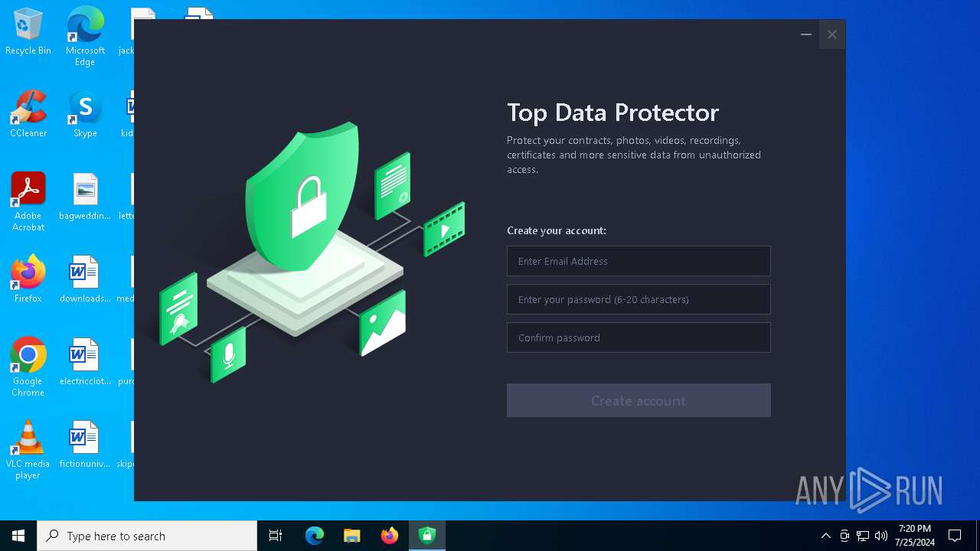Select fictionuniv Word document on desktop
Viewport: 980px width, 551px height.
click(85, 445)
